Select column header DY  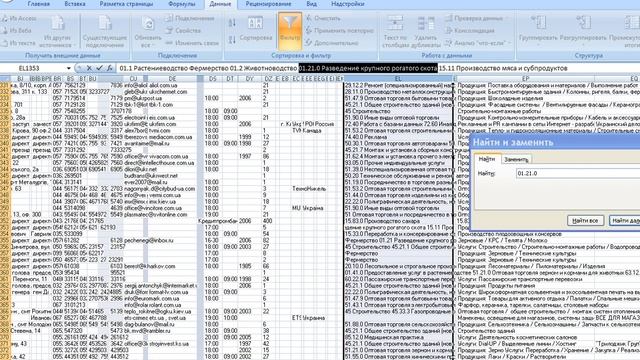[250, 78]
